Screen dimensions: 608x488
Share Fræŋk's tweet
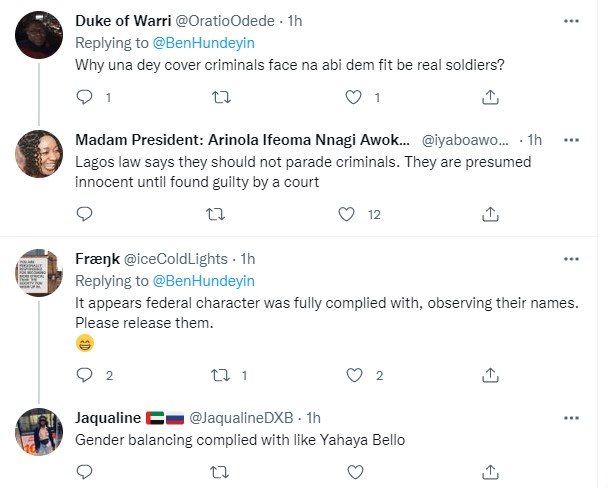[491, 375]
